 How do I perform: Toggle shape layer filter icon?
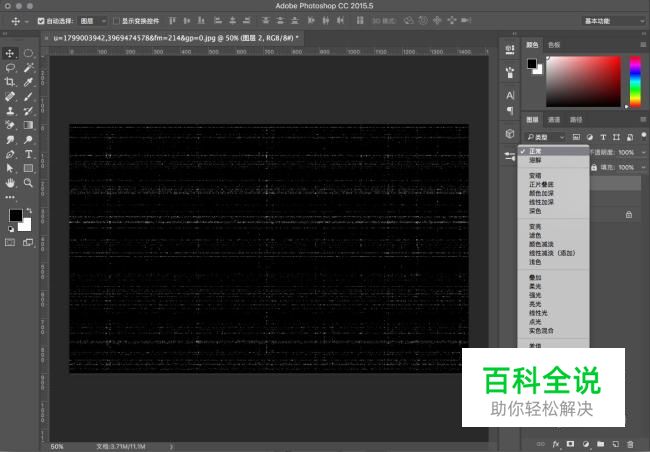pos(616,137)
